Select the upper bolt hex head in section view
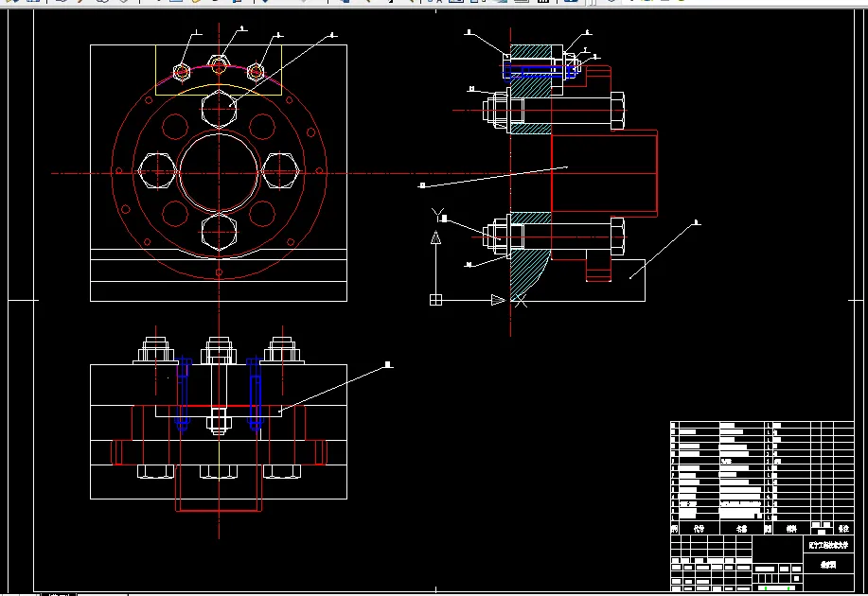Viewport: 868px width, 596px height. [617, 111]
